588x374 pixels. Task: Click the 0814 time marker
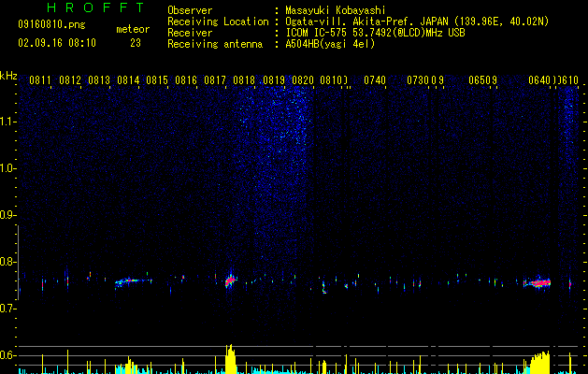pyautogui.click(x=128, y=80)
